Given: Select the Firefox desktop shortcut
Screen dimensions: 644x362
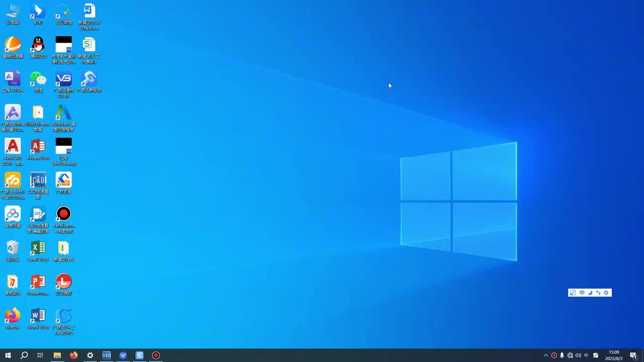Looking at the screenshot, I should [x=13, y=318].
